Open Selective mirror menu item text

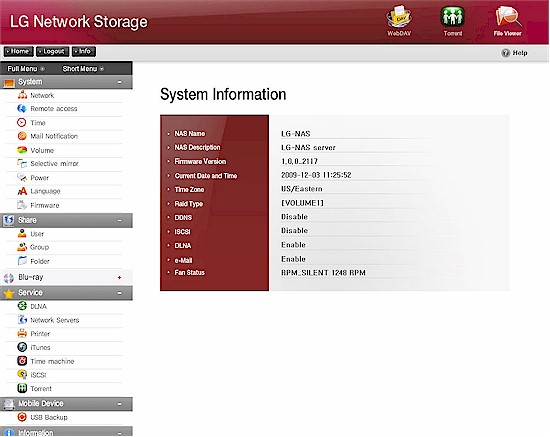pos(54,164)
